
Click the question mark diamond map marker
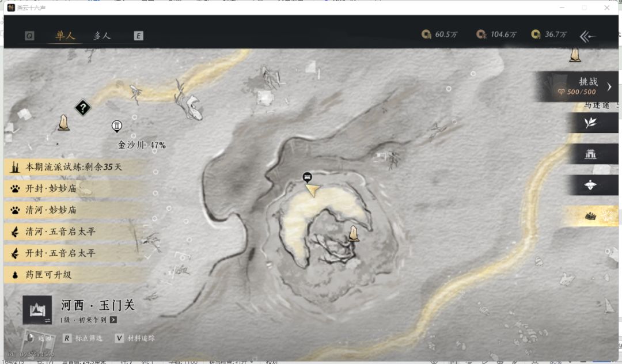(x=83, y=108)
